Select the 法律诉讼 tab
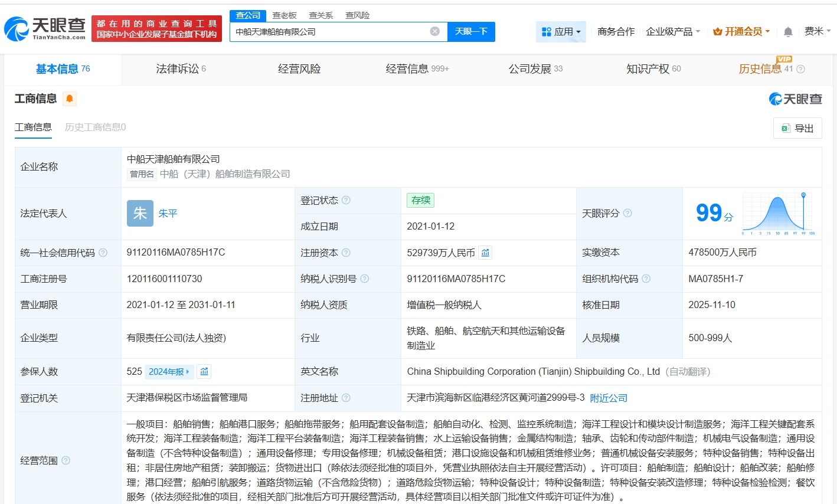Viewport: 837px width, 504px height. [177, 68]
